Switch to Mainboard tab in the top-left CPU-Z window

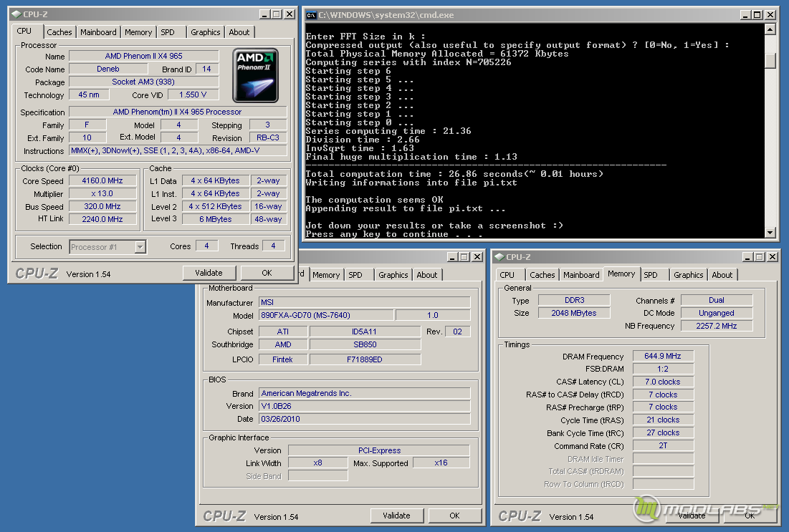click(98, 32)
